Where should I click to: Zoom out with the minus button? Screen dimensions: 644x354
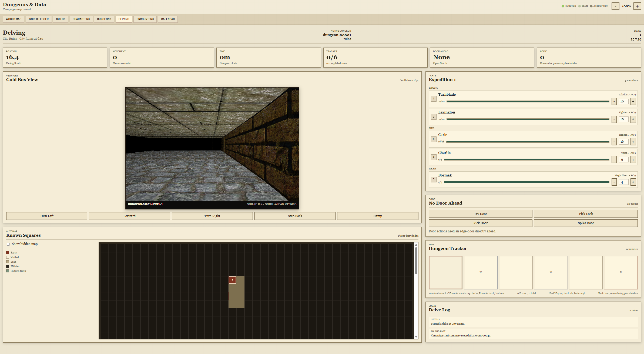pyautogui.click(x=615, y=6)
